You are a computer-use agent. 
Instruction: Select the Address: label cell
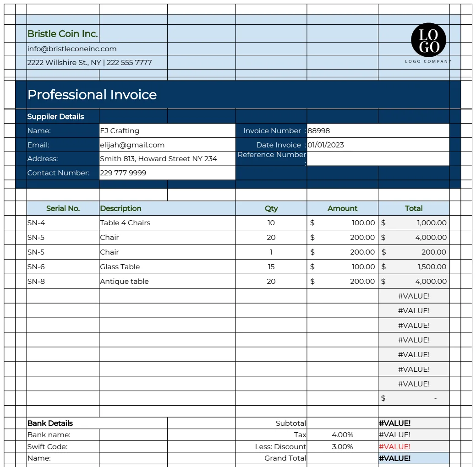coord(63,159)
